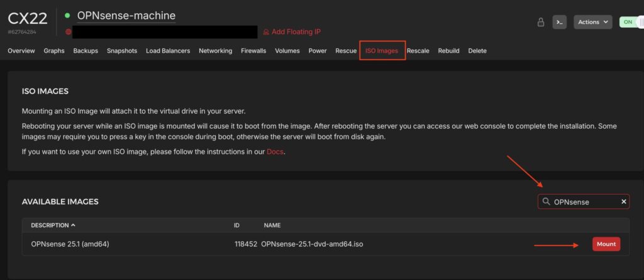Switch to the Networking tab

tap(216, 51)
